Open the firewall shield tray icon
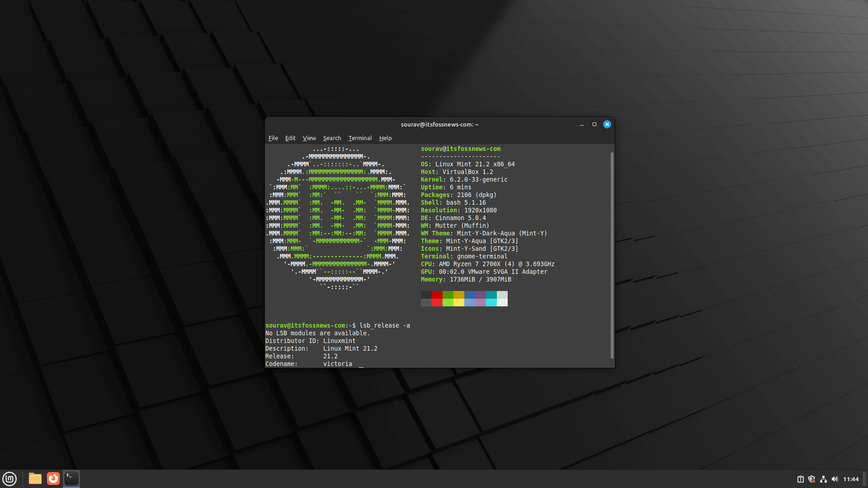 812,479
